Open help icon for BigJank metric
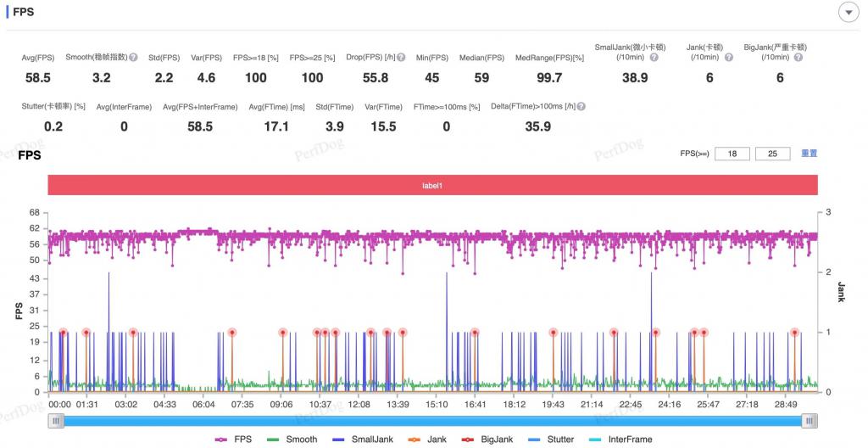 coord(798,57)
